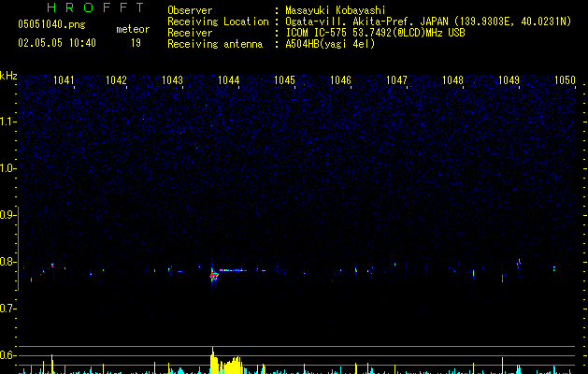588x374 pixels.
Task: Click the 1050 time axis label
Action: click(565, 80)
